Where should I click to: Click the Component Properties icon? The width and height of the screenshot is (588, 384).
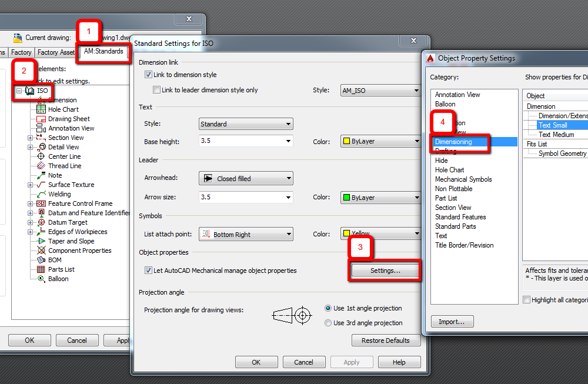[x=41, y=251]
